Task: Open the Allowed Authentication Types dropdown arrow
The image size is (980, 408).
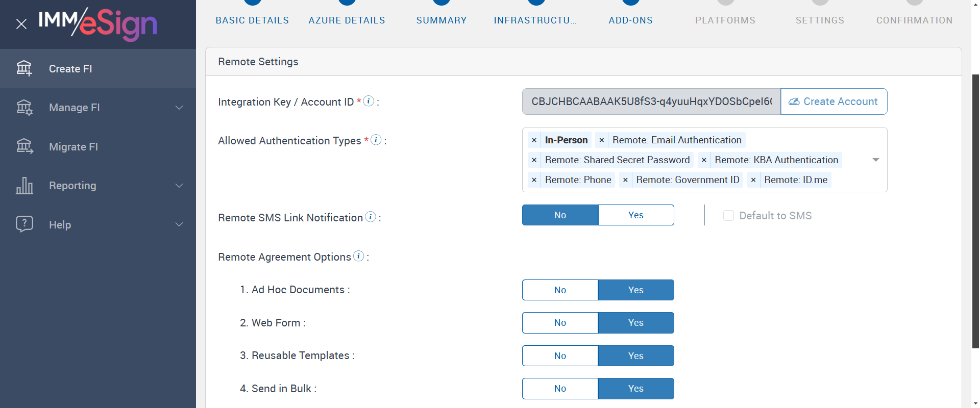Action: tap(875, 160)
